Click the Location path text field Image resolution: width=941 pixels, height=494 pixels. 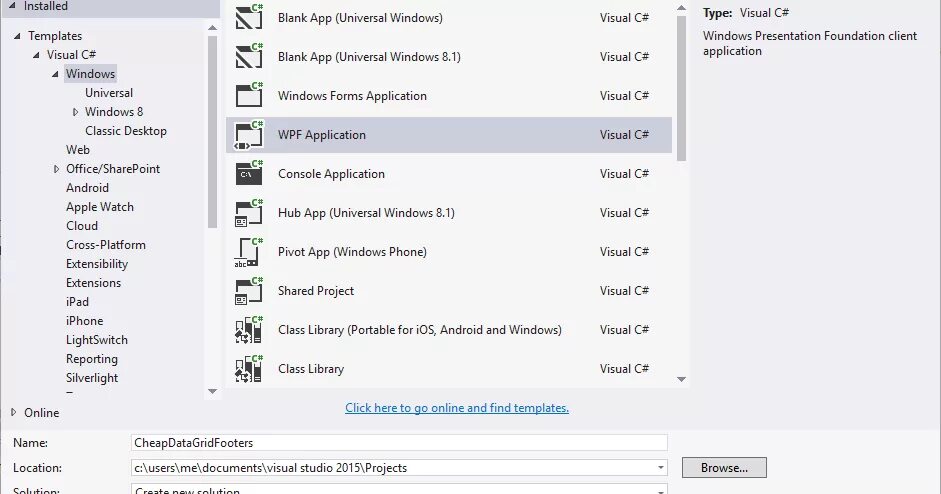(392, 468)
